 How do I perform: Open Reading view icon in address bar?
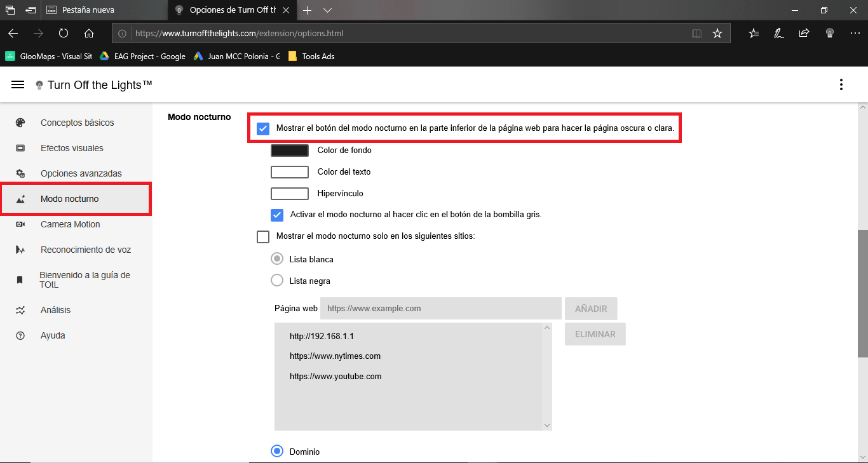coord(697,33)
